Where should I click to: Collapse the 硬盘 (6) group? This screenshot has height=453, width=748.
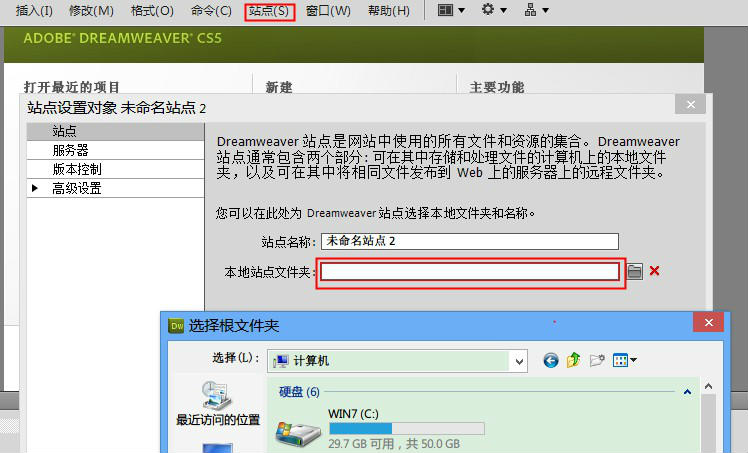pyautogui.click(x=687, y=392)
